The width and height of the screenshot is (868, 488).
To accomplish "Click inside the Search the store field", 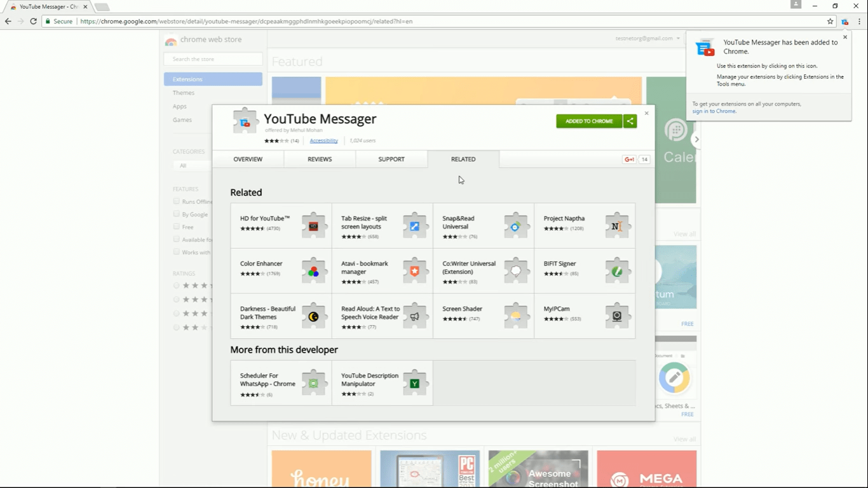I will pos(213,59).
